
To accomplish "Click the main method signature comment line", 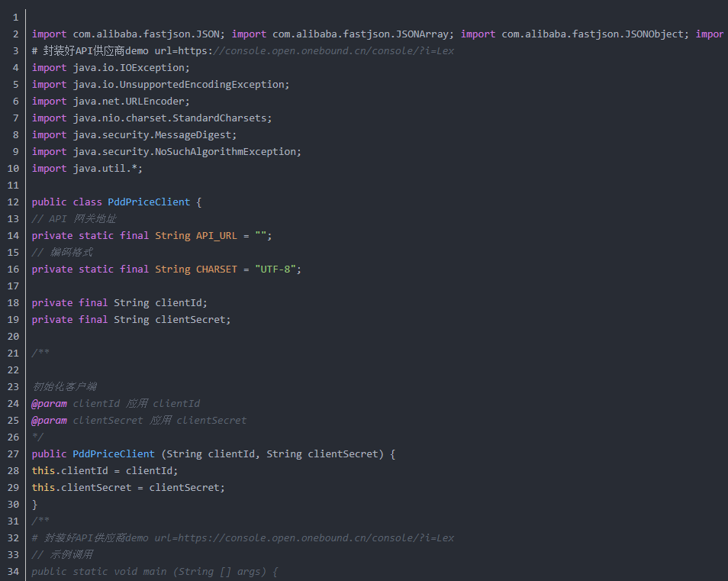I will pyautogui.click(x=155, y=571).
